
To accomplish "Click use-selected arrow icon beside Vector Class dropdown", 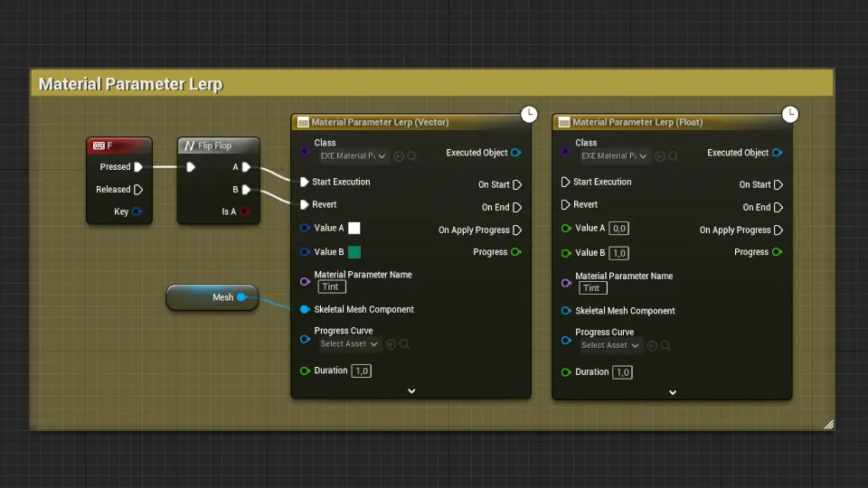I will click(399, 156).
